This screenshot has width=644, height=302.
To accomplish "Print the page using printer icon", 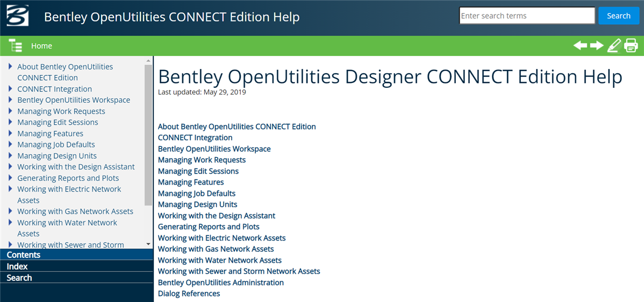I will coord(631,45).
